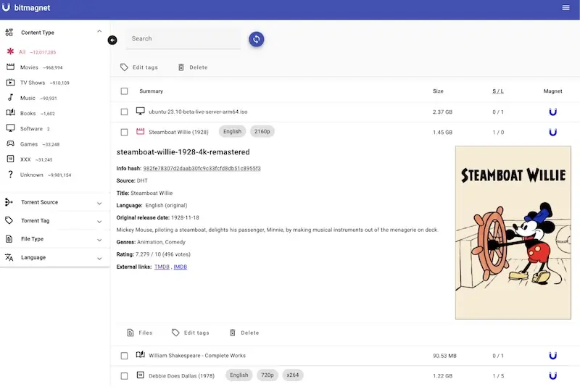Check the Steamboat Willie row checkbox
This screenshot has height=392, width=580.
(x=124, y=132)
